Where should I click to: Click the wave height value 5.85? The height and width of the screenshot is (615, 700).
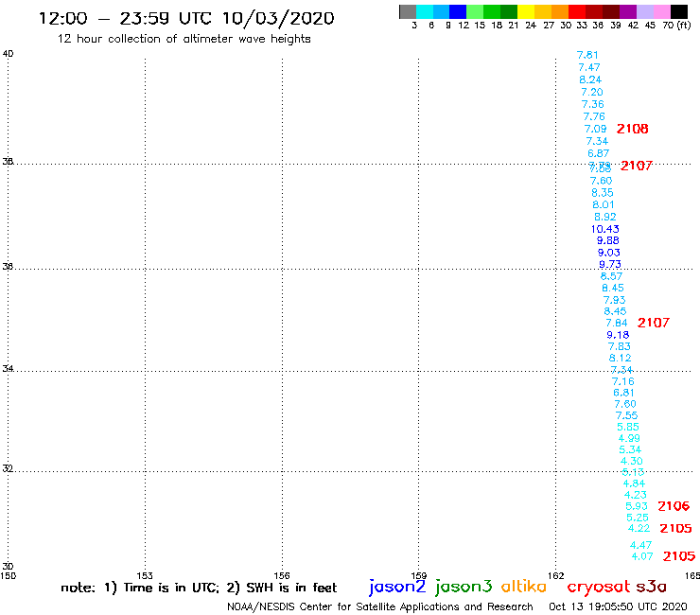628,427
